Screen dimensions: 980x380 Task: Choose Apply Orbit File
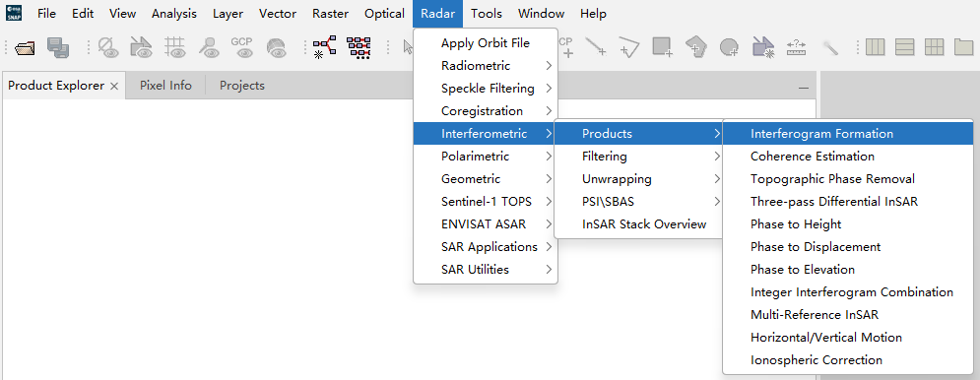click(x=486, y=43)
